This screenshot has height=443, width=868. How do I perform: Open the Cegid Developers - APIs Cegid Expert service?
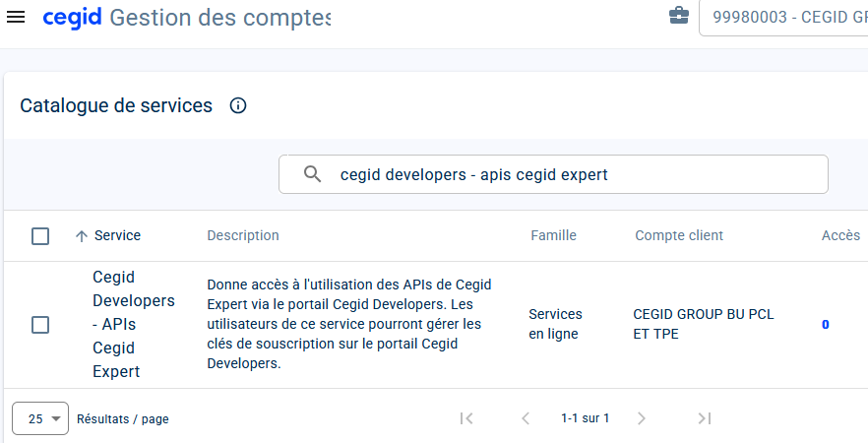point(133,324)
